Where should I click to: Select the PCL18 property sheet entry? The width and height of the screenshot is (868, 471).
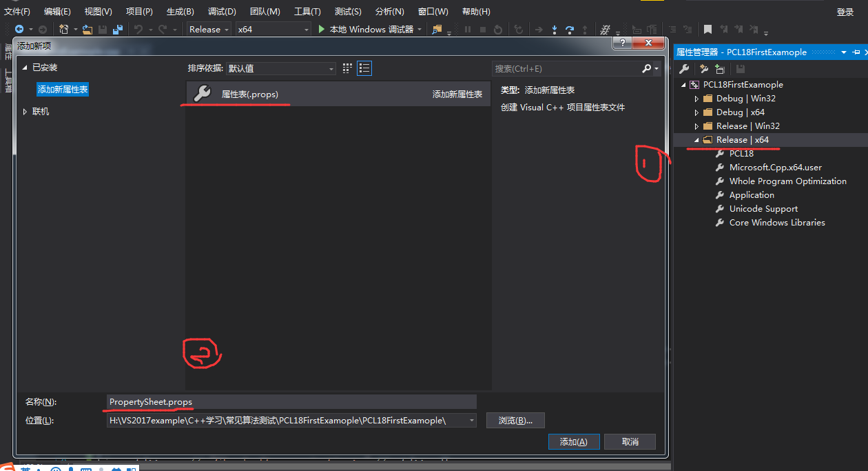click(741, 153)
